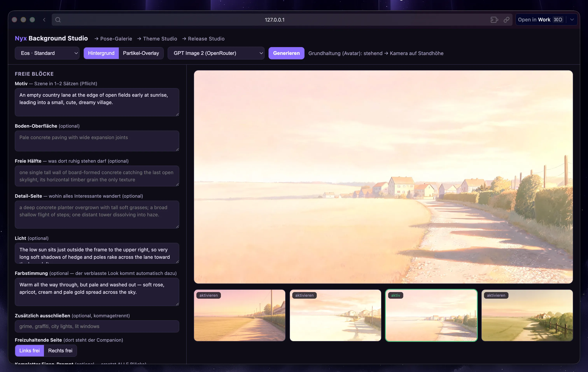Click the FREIE BLÖCKE section heading
This screenshot has width=588, height=372.
tap(34, 74)
